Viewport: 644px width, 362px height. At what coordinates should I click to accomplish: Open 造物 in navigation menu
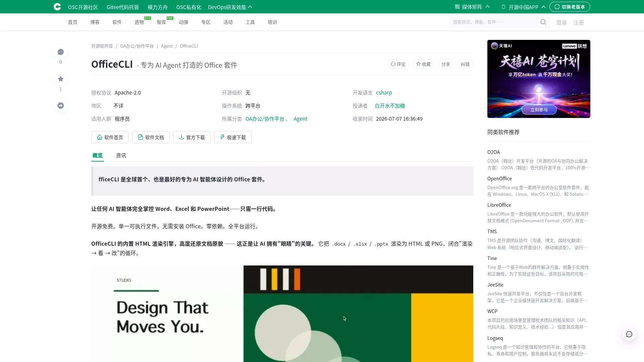[139, 22]
